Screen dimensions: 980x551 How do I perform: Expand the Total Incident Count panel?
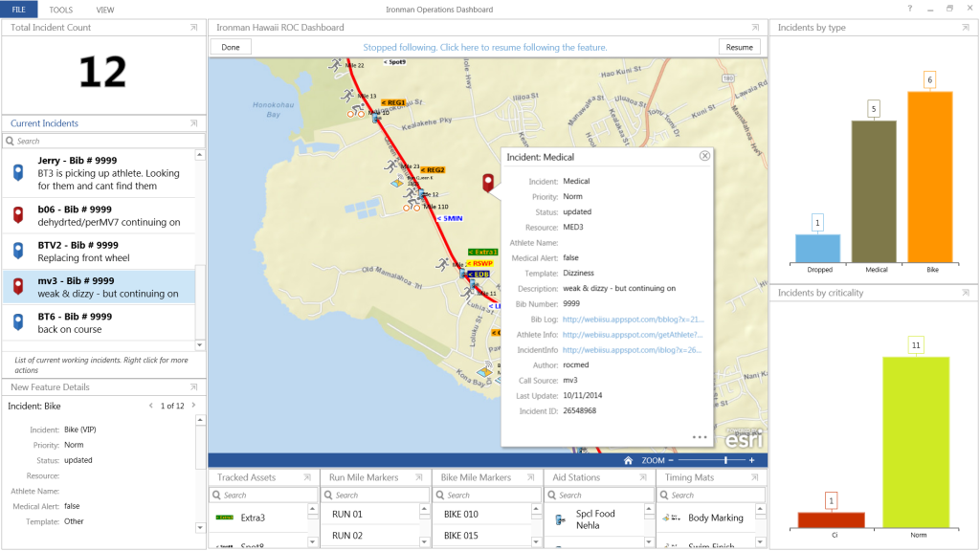point(193,28)
